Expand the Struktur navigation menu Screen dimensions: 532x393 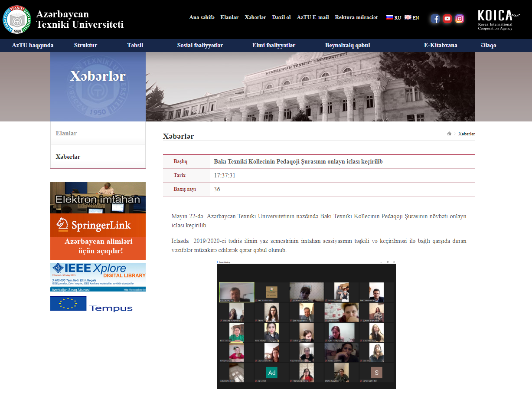[x=85, y=46]
